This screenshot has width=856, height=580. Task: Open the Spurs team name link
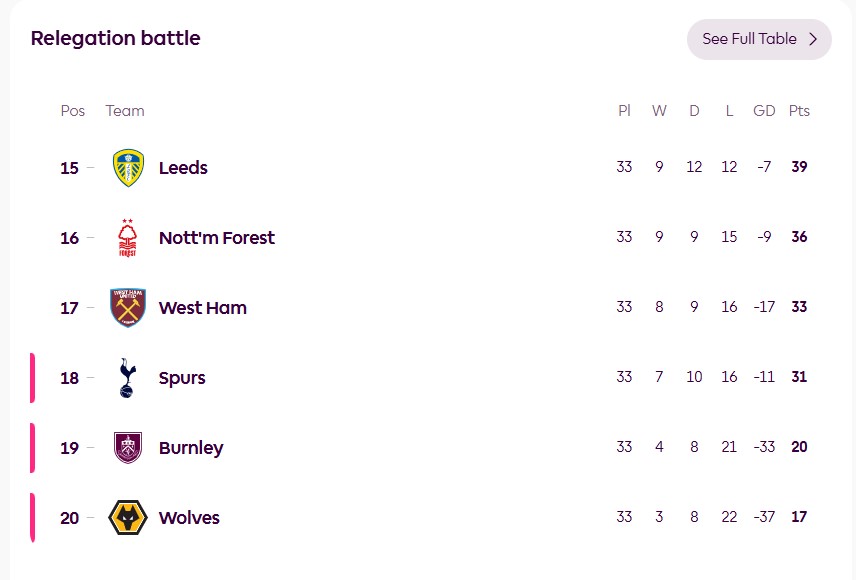(182, 378)
